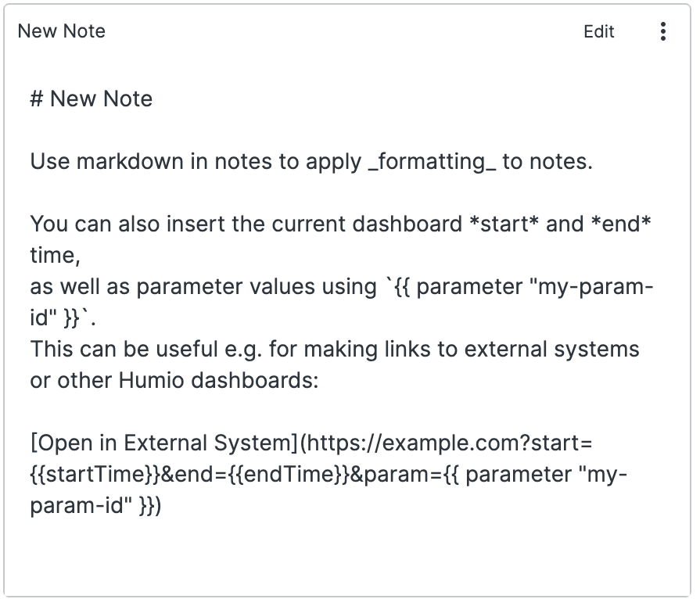Click the Edit button on the note

[599, 31]
